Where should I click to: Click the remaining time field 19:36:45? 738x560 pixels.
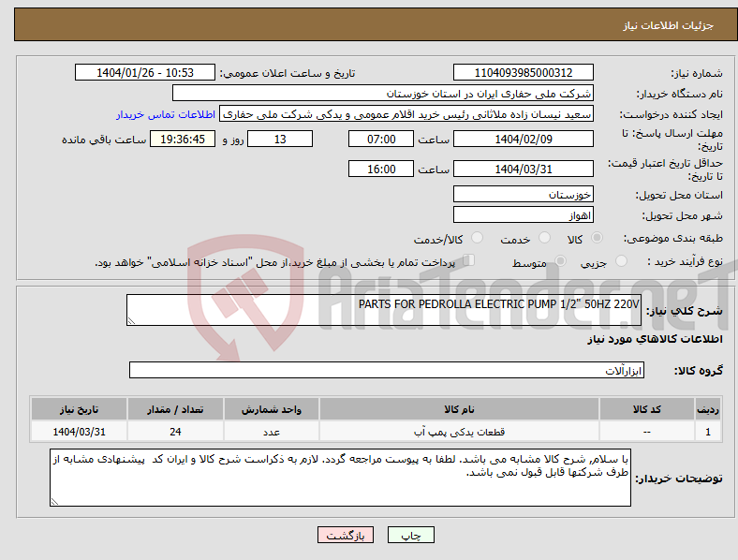(x=183, y=140)
